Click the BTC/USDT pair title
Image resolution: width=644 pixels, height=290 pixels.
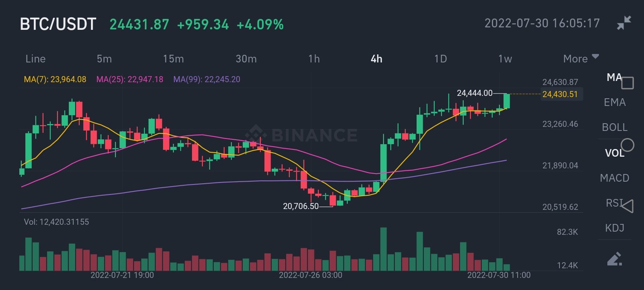click(58, 24)
